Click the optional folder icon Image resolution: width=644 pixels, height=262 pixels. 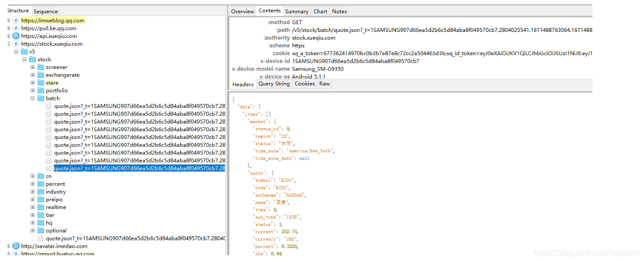(41, 231)
